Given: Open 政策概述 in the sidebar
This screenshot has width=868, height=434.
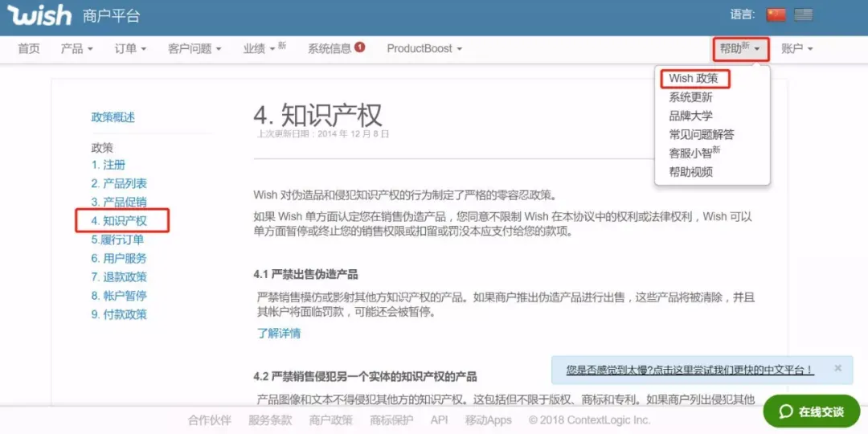Looking at the screenshot, I should tap(113, 117).
